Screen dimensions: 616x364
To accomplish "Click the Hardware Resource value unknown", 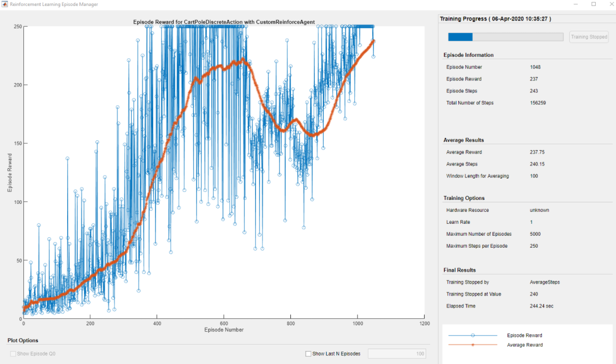I will (539, 210).
